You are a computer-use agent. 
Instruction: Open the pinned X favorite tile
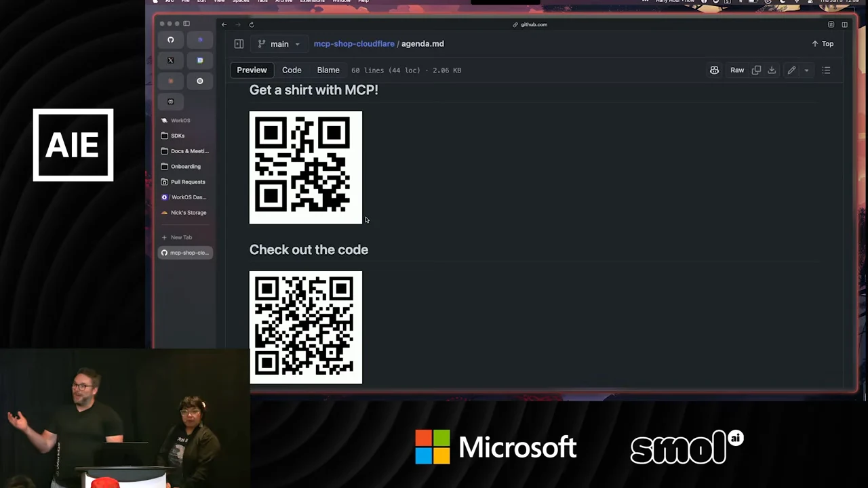pos(171,60)
